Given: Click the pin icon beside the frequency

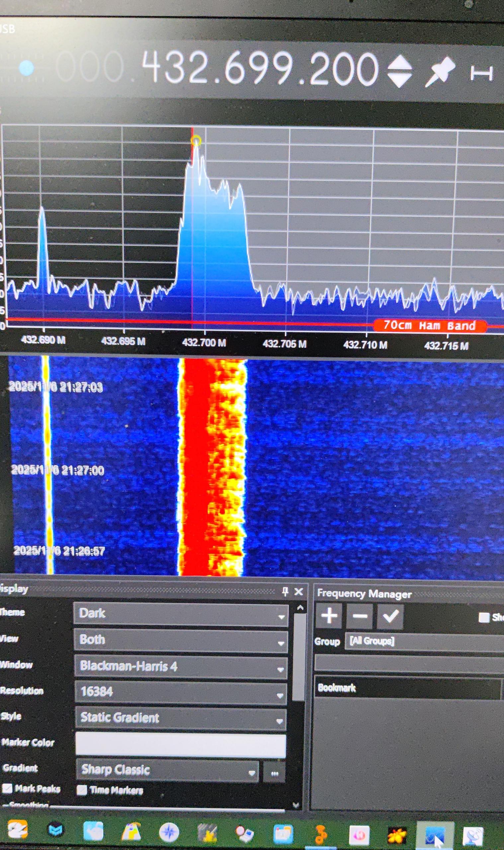Looking at the screenshot, I should [440, 71].
